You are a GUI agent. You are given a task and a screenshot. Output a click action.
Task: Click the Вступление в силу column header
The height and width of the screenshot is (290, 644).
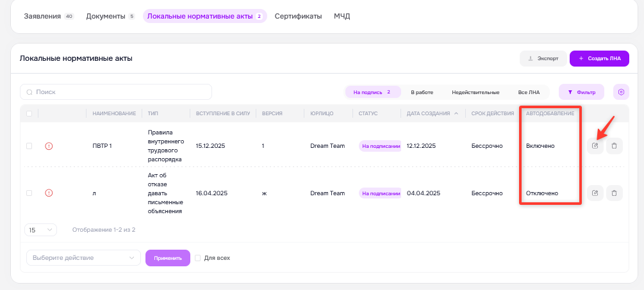coord(223,113)
